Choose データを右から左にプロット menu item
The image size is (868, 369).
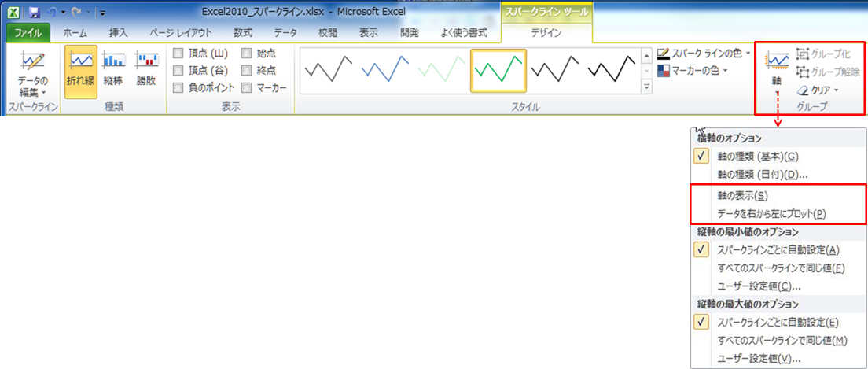coord(778,214)
